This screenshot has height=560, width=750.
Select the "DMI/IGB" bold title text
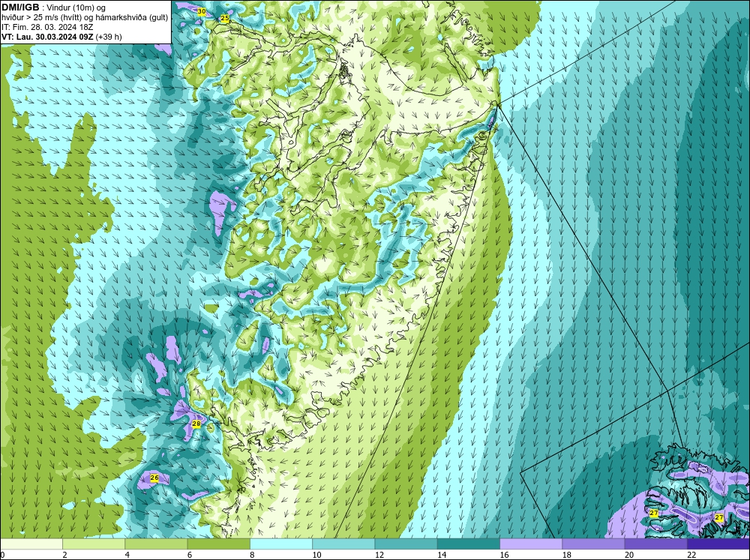pos(20,7)
